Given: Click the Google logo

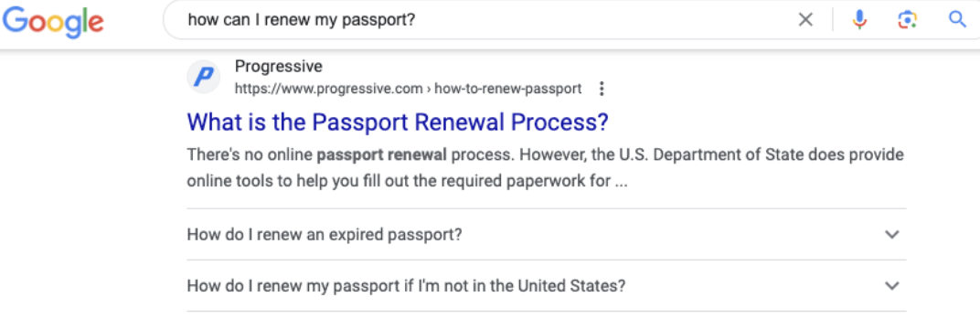Looking at the screenshot, I should (x=53, y=21).
